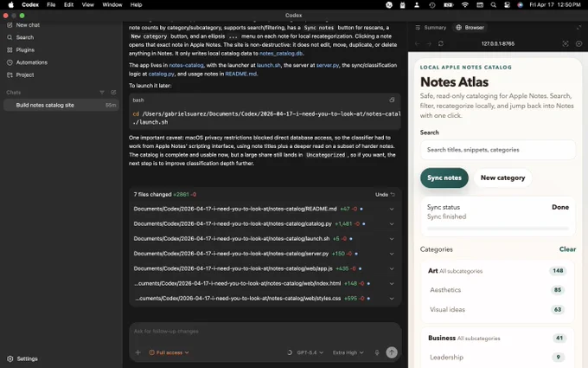
Task: Click the Siri menu bar icon
Action: [521, 5]
